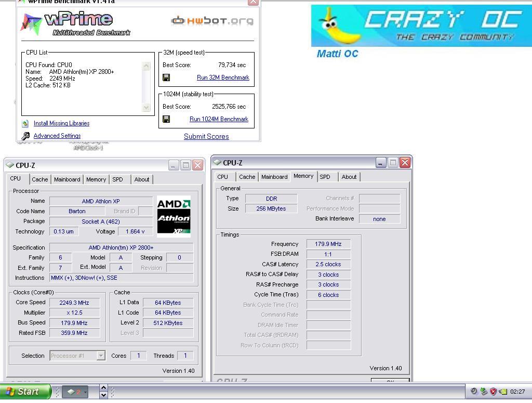Click the Crazy OC banana banner
Screen dimensions: 532x403
[x=421, y=26]
